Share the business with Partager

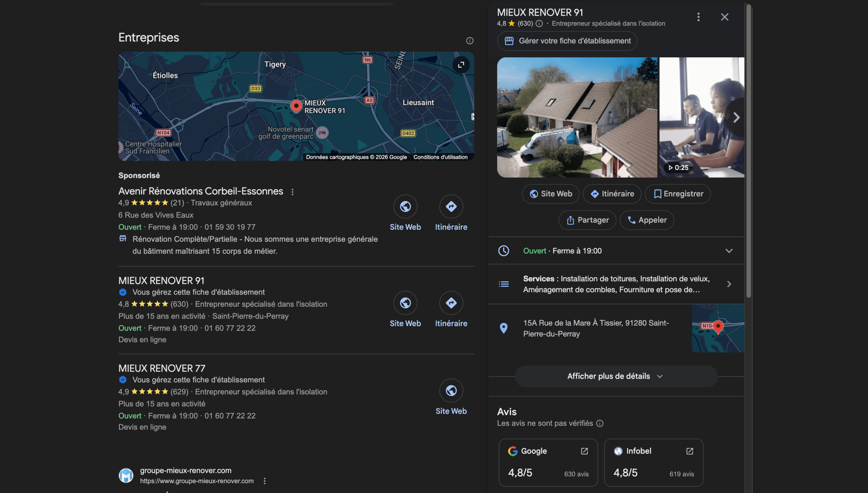(587, 220)
